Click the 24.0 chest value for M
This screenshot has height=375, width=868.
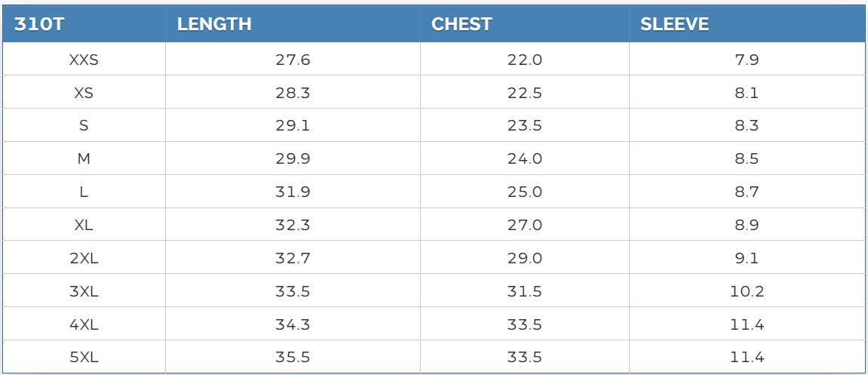(525, 159)
